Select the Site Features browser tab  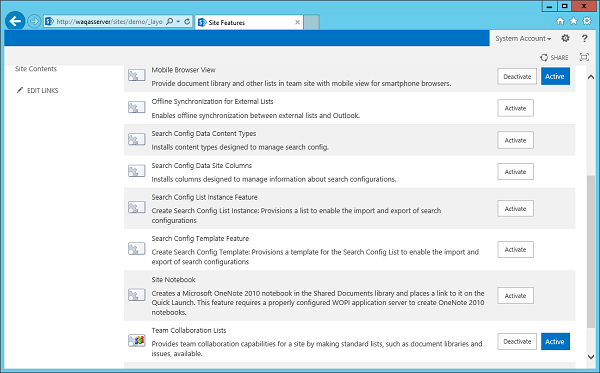click(249, 22)
